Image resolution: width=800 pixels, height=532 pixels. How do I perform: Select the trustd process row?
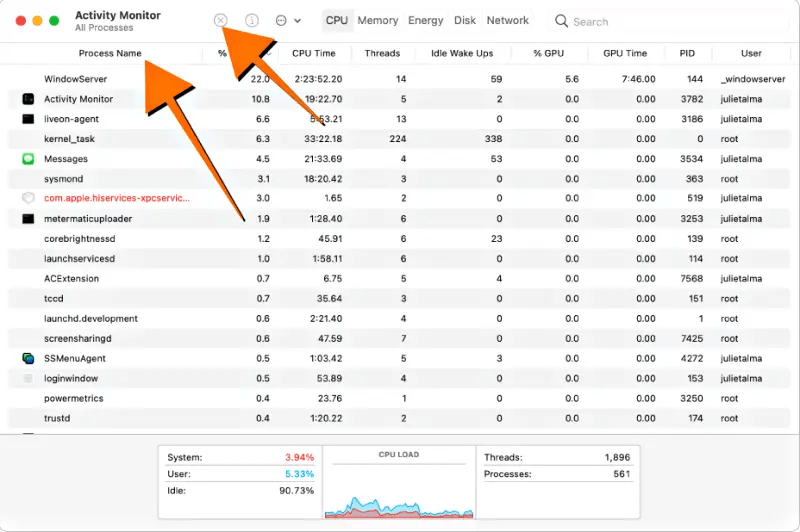[400, 418]
